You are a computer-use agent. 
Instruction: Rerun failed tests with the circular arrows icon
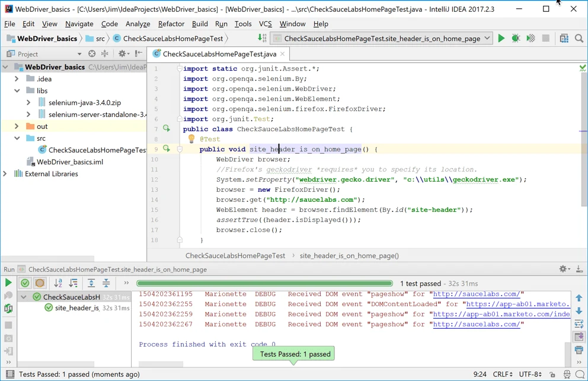click(8, 308)
